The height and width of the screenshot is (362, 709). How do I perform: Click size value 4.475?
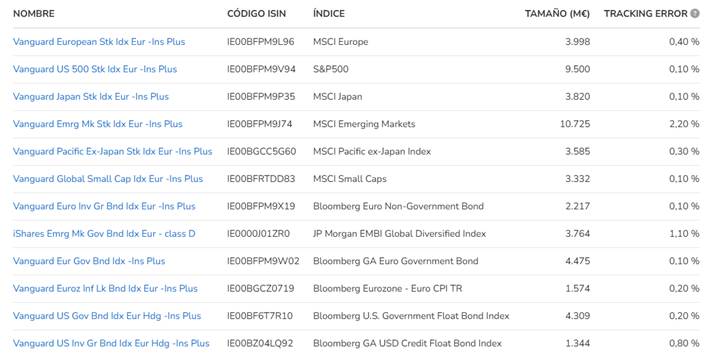pyautogui.click(x=577, y=261)
